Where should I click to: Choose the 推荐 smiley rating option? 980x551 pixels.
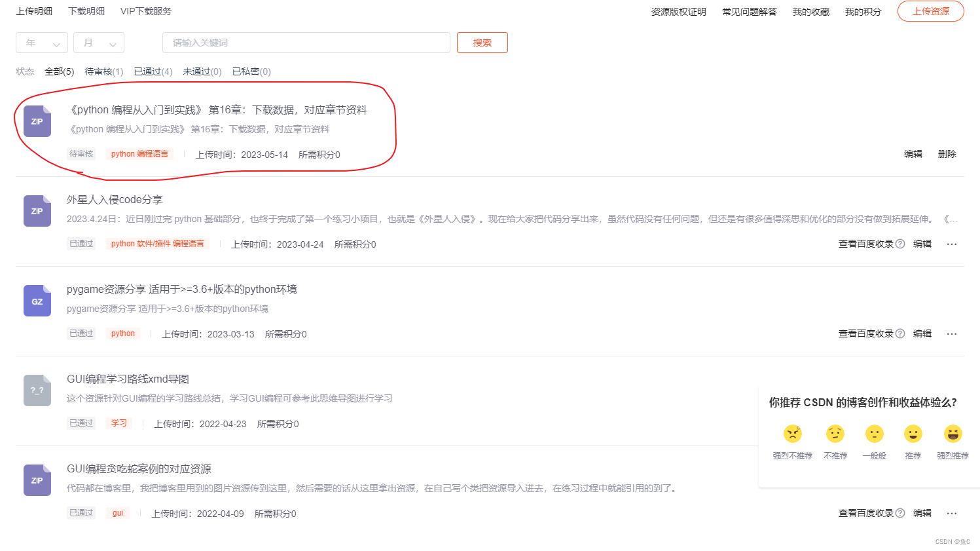pyautogui.click(x=913, y=434)
